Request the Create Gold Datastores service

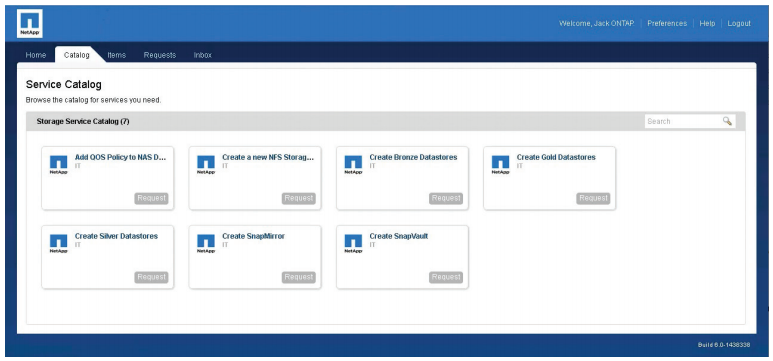(x=593, y=198)
